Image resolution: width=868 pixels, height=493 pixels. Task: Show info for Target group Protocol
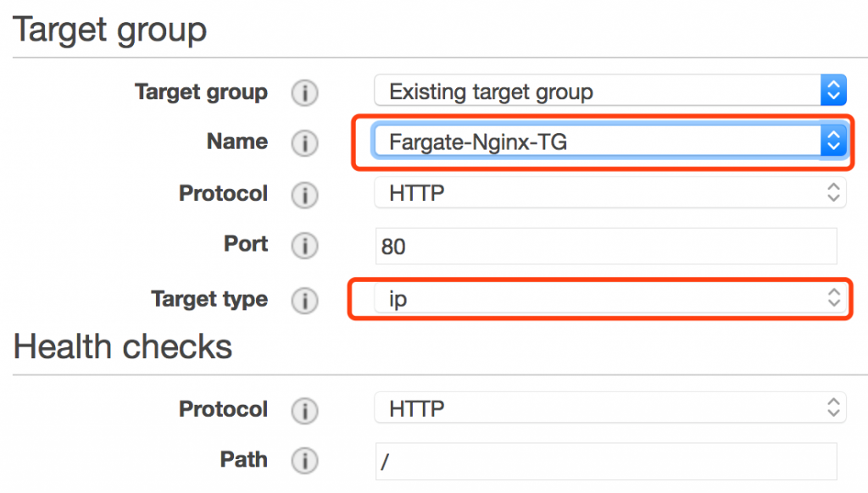click(x=304, y=195)
